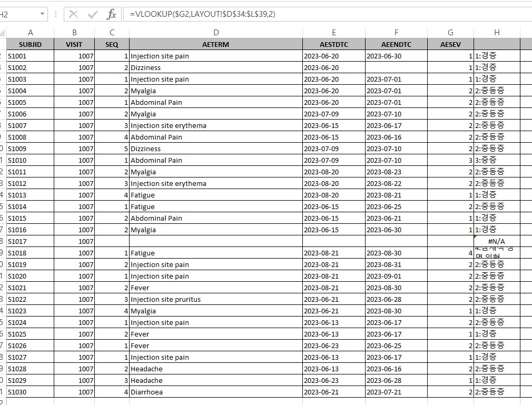532x405 pixels.
Task: Select the Dizziness cell for S1002
Action: [216, 67]
